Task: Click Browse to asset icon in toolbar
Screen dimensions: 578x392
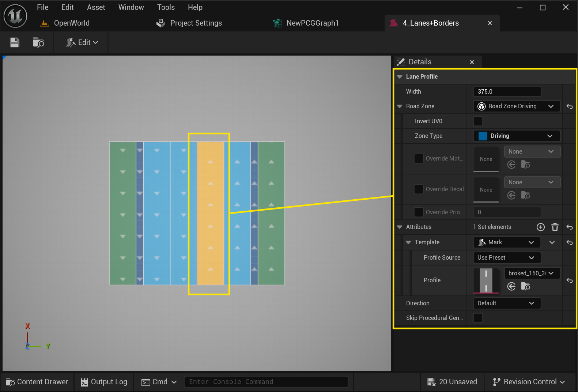Action: point(38,42)
